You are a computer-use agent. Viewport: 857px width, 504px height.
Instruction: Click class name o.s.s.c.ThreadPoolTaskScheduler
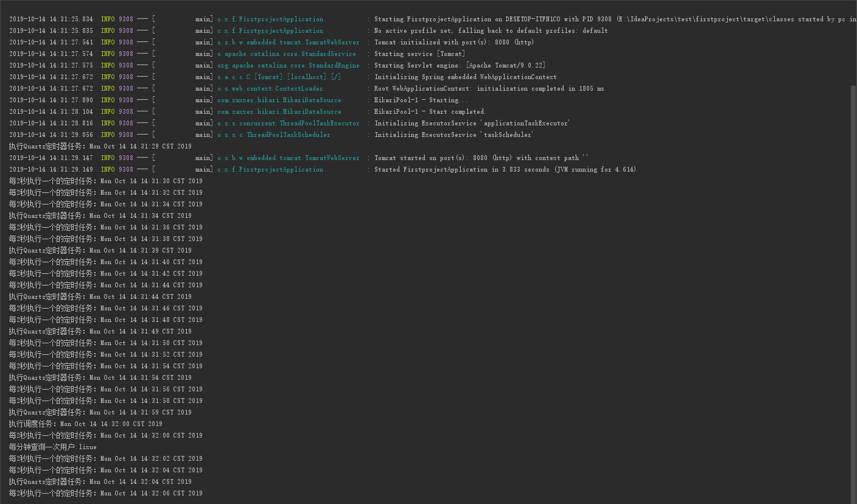[x=274, y=135]
